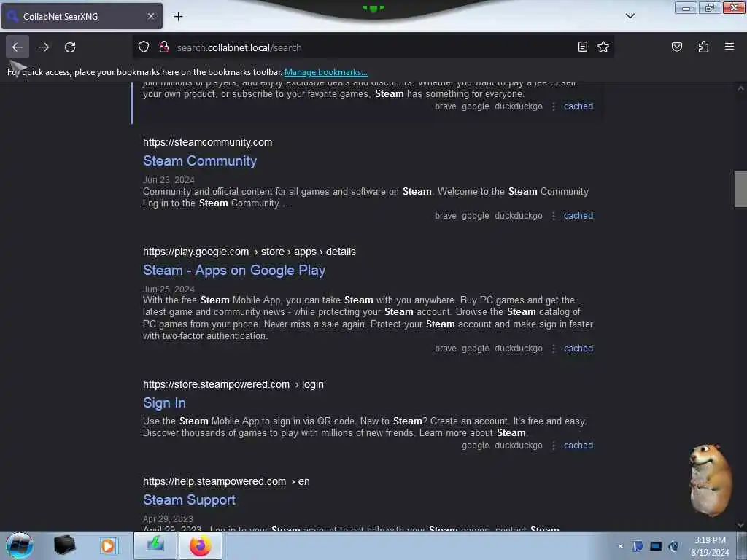Reload the current search page
The width and height of the screenshot is (747, 560).
point(70,47)
